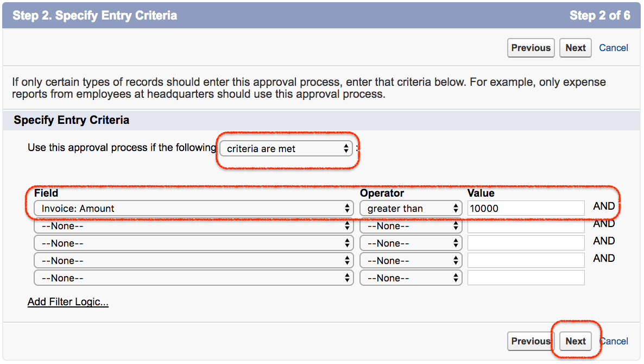Click the top Previous button
644x364 pixels.
coord(531,48)
